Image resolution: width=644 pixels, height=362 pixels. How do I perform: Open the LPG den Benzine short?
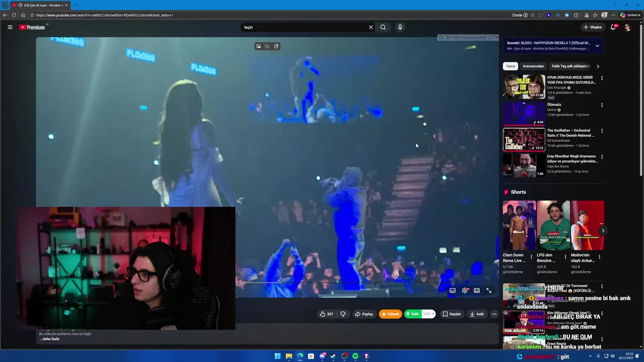[553, 225]
